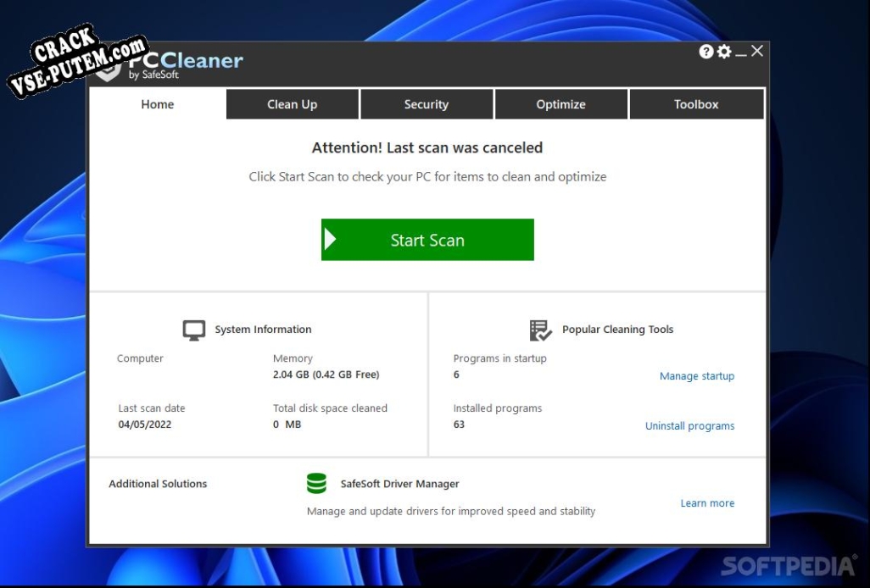Image resolution: width=870 pixels, height=588 pixels.
Task: Click the 'System Information' heading
Action: click(263, 330)
